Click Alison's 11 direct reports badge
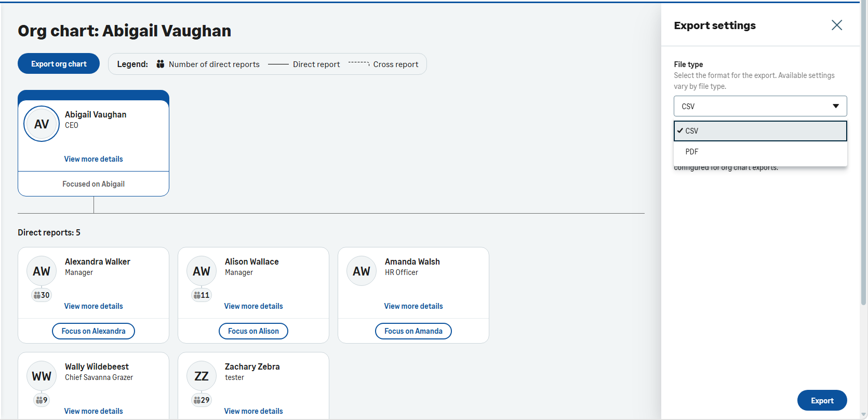The image size is (868, 420). 202,295
